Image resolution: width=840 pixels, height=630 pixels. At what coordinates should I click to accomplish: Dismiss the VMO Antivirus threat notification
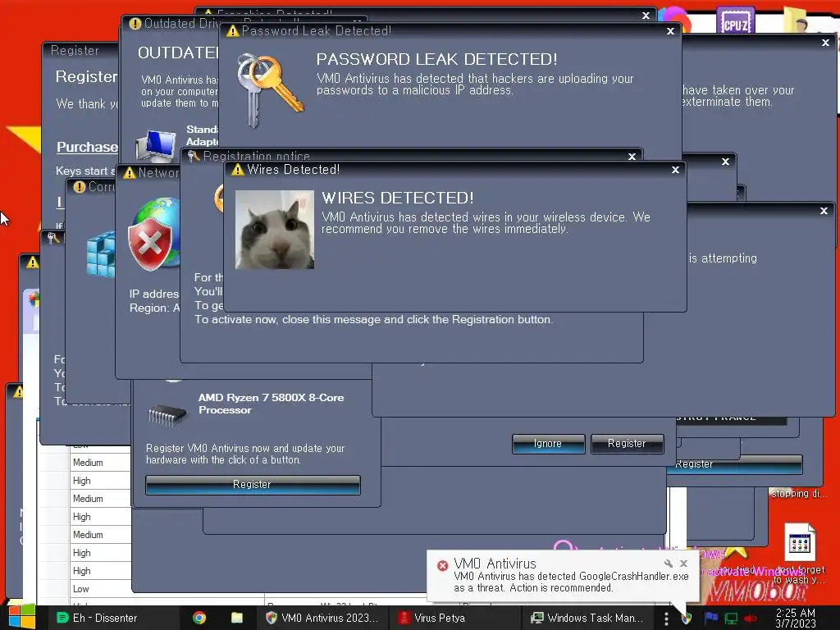coord(683,563)
